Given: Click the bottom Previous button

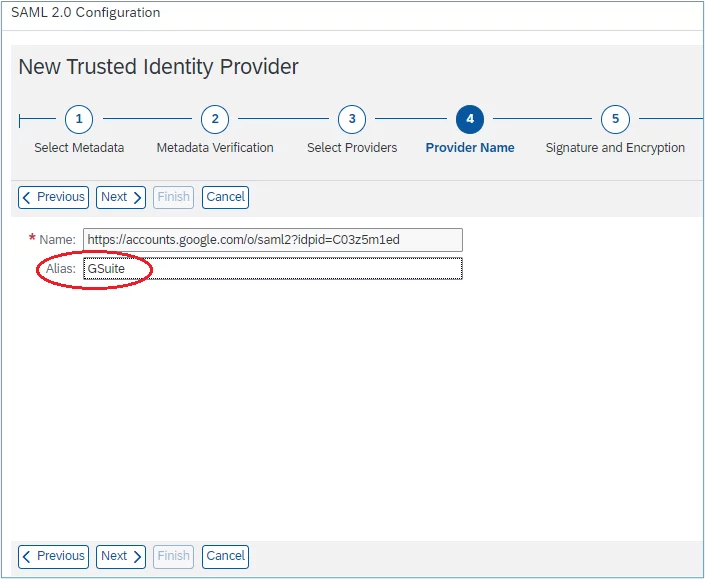Looking at the screenshot, I should pyautogui.click(x=54, y=557).
